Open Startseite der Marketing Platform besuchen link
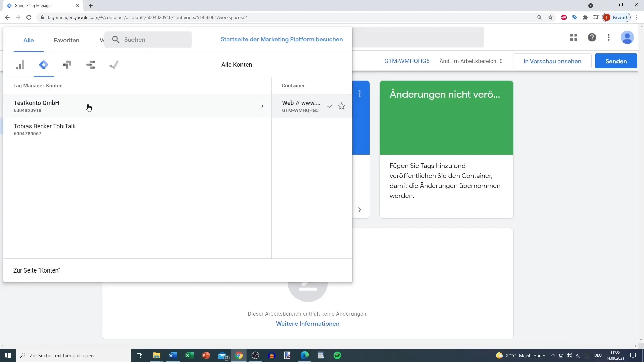 click(282, 39)
